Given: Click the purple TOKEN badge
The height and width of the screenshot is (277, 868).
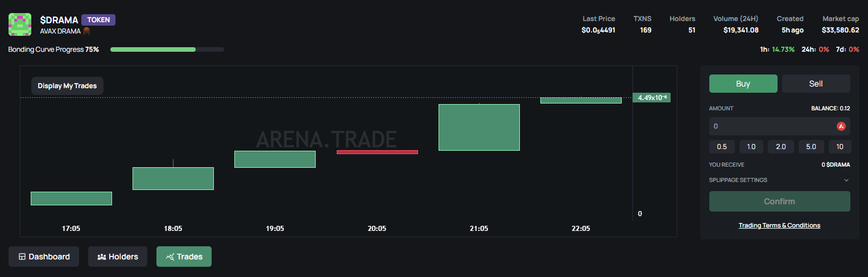Looking at the screenshot, I should coord(98,20).
